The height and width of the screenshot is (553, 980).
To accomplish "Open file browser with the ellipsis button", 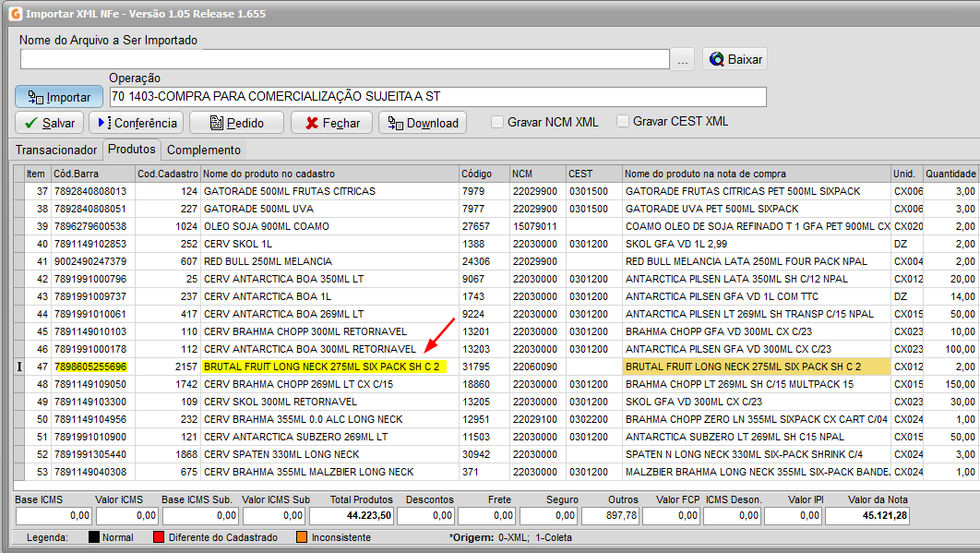I will pos(683,60).
